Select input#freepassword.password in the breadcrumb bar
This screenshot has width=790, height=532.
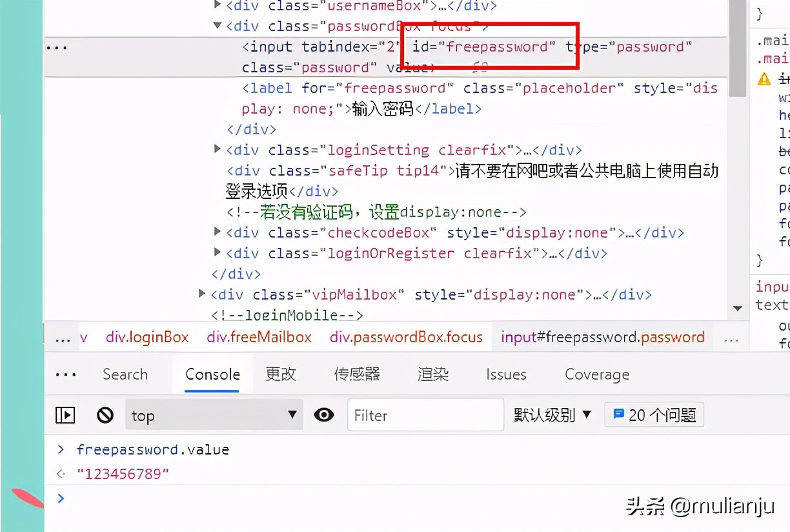pos(602,336)
